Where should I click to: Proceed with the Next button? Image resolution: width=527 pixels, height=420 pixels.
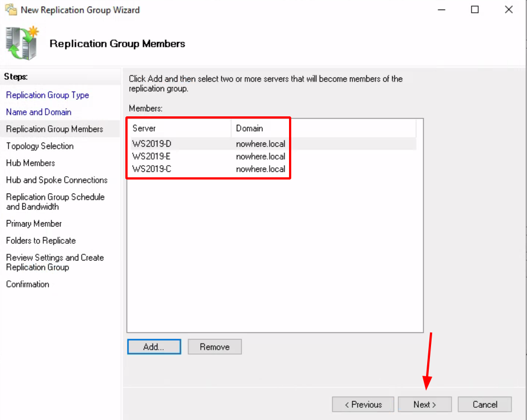pyautogui.click(x=425, y=404)
